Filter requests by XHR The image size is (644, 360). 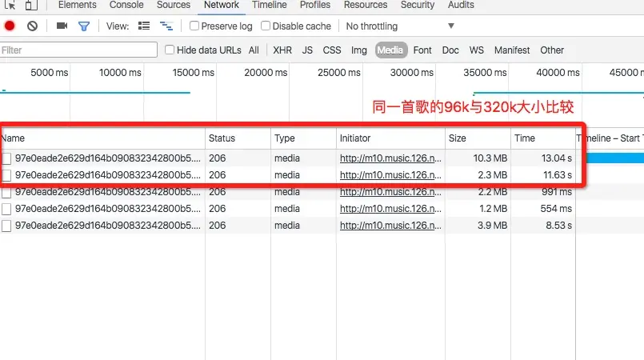[282, 50]
